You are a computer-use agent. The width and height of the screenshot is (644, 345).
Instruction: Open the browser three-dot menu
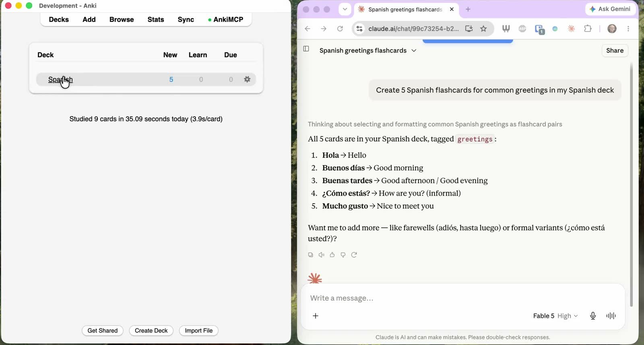(x=628, y=29)
